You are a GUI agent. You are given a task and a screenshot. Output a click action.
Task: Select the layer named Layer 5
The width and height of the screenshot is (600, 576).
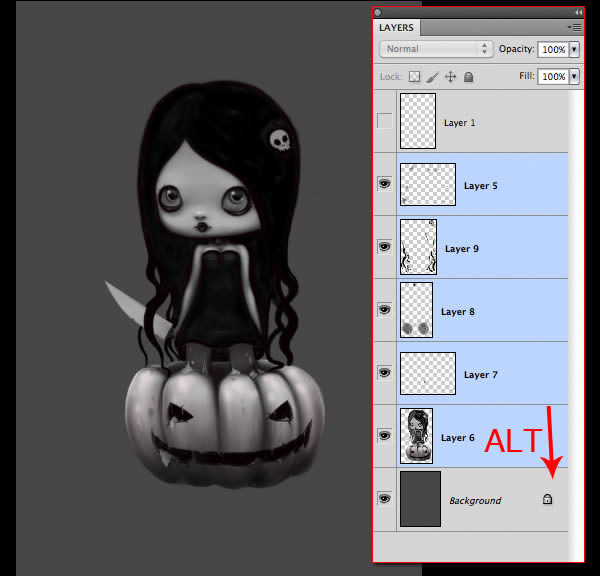tap(481, 186)
